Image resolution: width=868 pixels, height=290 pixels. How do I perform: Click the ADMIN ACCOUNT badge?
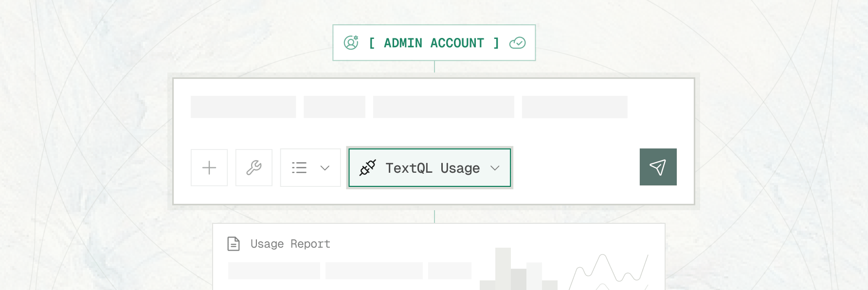(x=434, y=43)
